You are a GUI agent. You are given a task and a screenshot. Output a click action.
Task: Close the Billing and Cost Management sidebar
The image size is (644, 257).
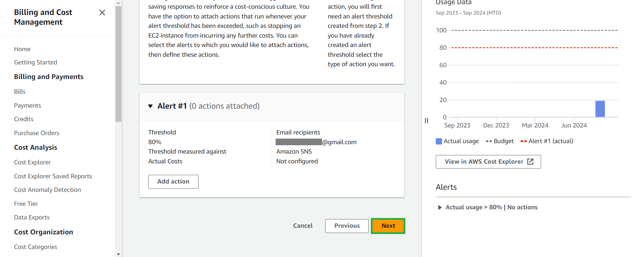(102, 13)
